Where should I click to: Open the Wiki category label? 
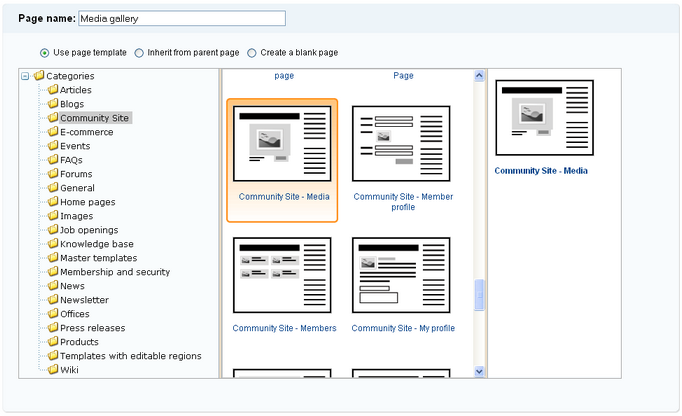coord(70,370)
